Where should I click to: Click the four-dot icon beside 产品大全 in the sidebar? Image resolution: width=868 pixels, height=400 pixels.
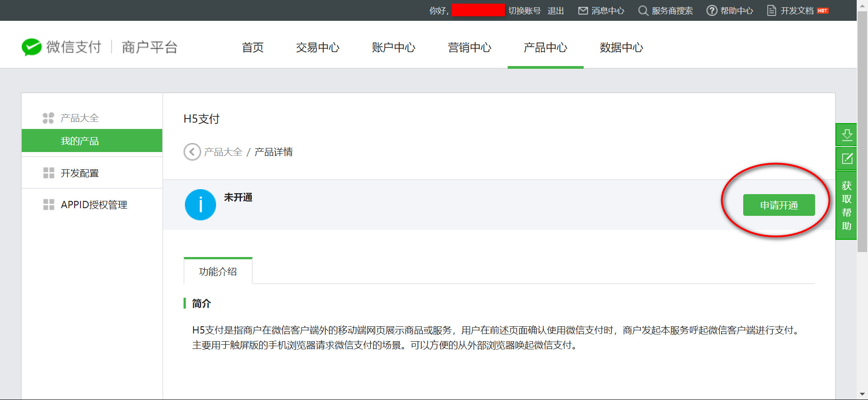(x=48, y=118)
